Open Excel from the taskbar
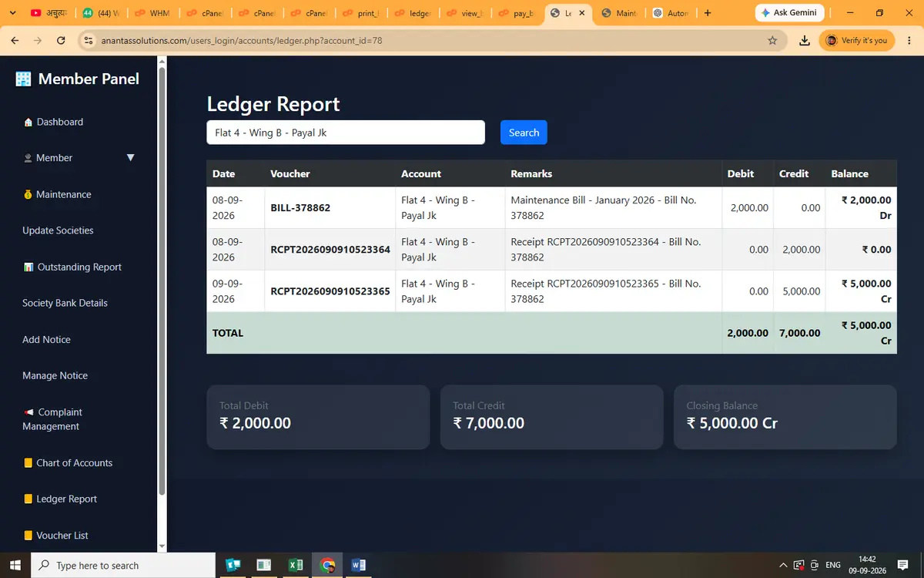924x578 pixels. click(x=296, y=565)
